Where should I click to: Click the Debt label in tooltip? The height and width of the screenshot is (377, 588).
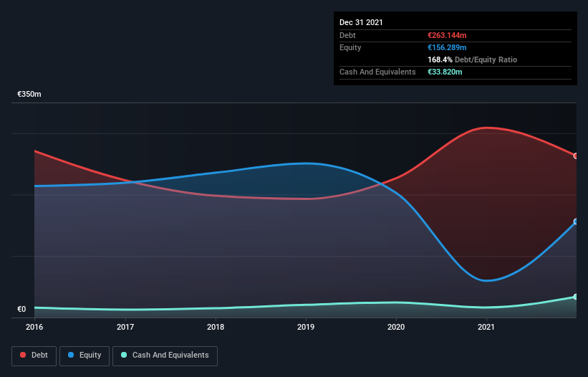[x=347, y=35]
